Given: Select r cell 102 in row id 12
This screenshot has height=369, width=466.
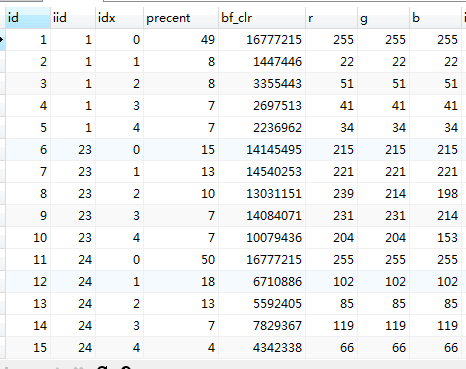Looking at the screenshot, I should point(331,282).
